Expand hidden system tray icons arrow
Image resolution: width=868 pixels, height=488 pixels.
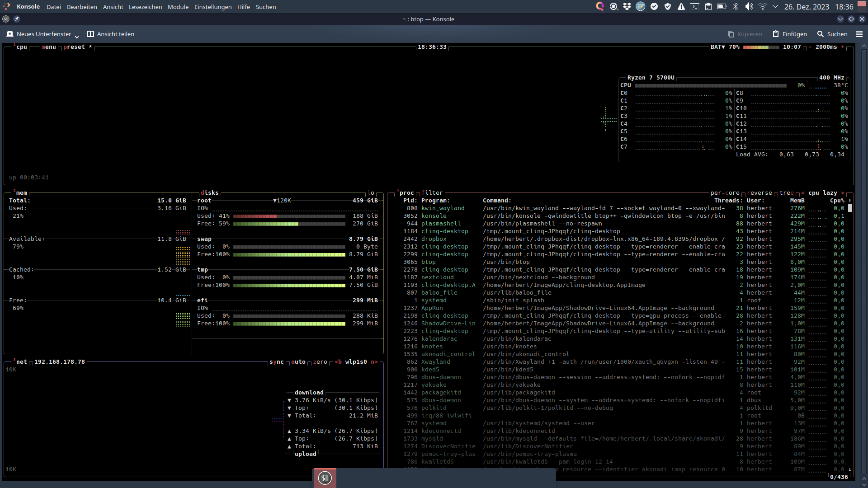coord(775,6)
